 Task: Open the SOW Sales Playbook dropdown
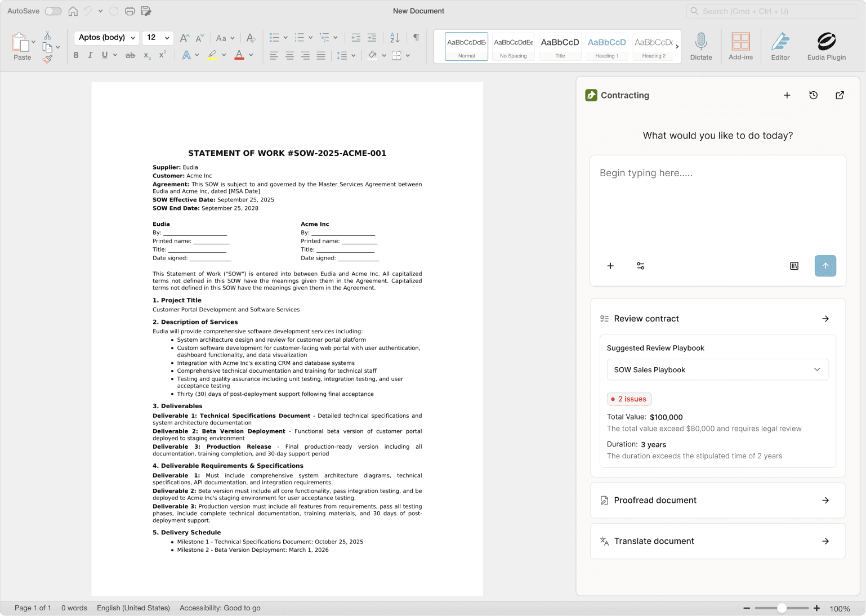[x=718, y=369]
